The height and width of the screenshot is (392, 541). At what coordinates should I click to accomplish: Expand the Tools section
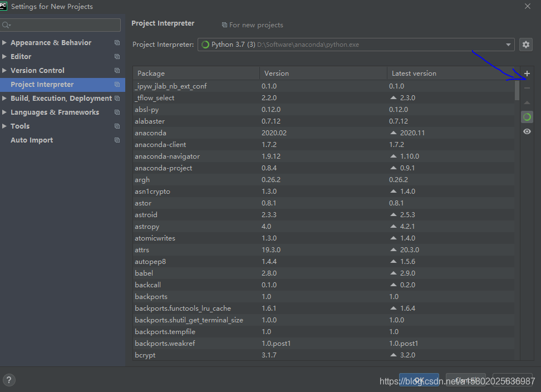coord(4,126)
